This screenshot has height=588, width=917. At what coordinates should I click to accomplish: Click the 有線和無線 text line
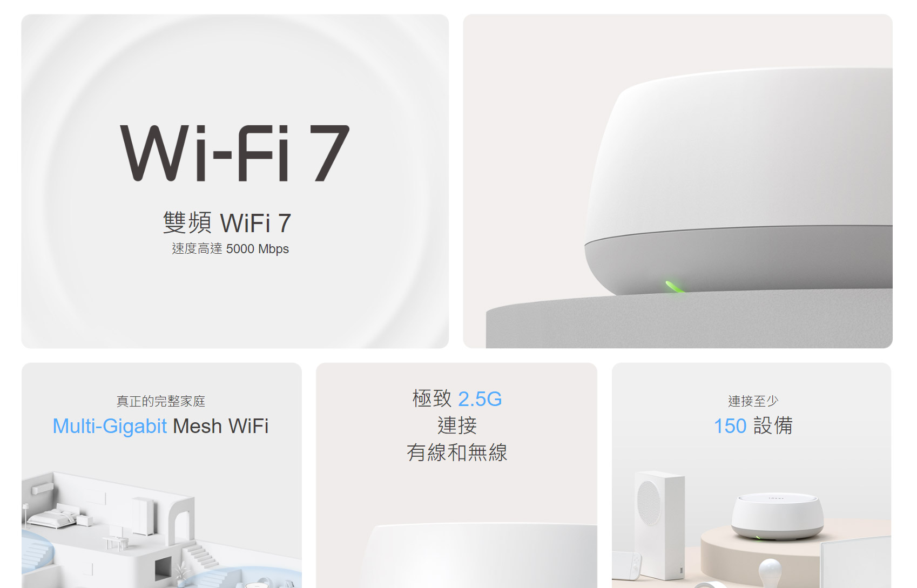pos(457,452)
